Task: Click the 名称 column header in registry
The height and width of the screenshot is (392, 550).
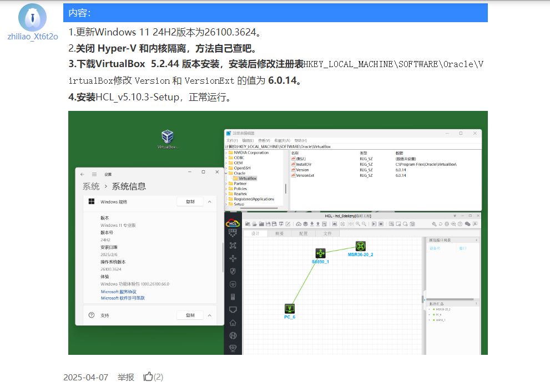Action: pos(295,153)
